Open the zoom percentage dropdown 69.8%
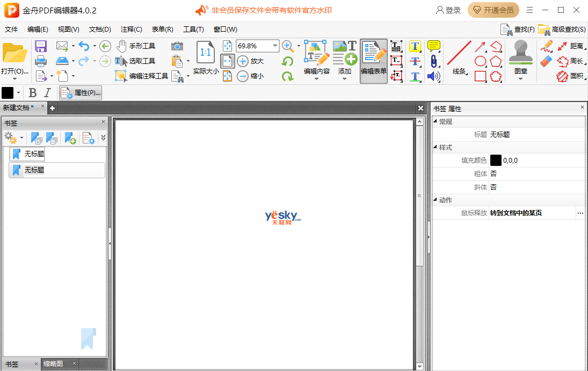Image resolution: width=588 pixels, height=371 pixels. click(x=275, y=46)
